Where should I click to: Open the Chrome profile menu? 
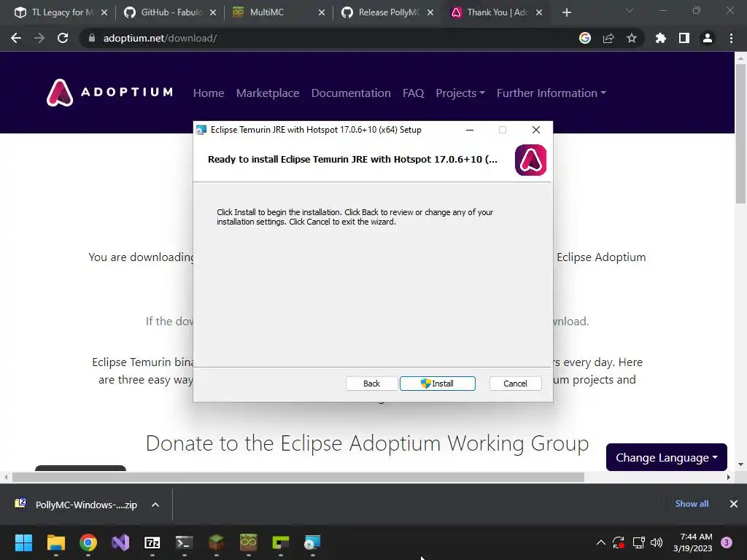pyautogui.click(x=708, y=38)
